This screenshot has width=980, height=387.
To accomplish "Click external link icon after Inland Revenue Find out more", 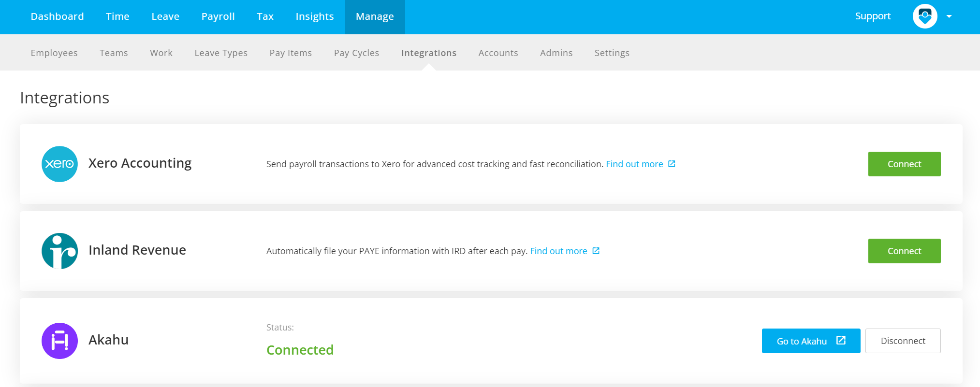I will coord(596,251).
